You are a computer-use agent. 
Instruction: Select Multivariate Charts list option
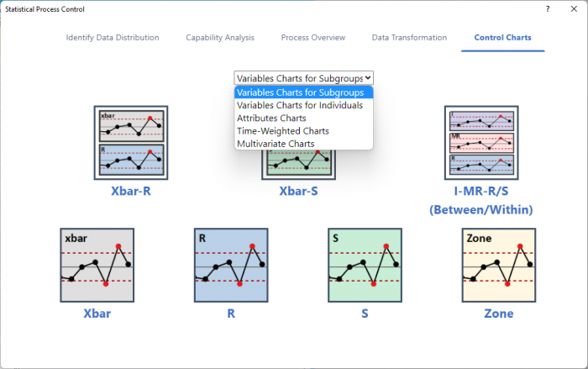[x=276, y=144]
